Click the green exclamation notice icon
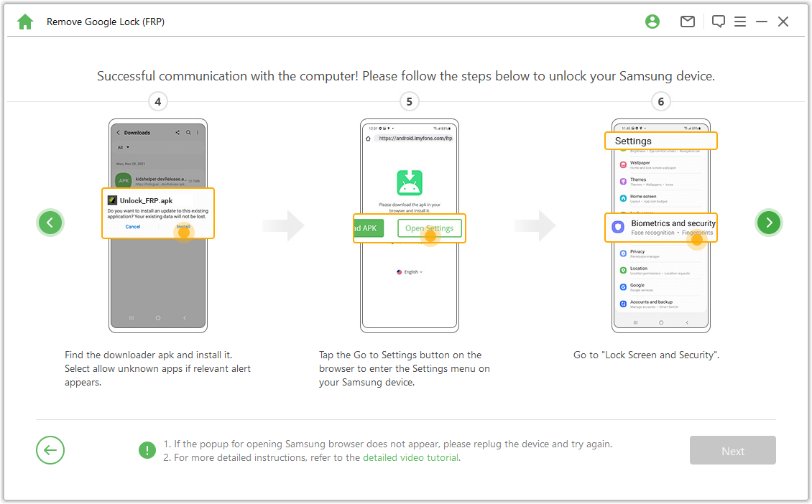Screen dimensions: 812x504 (147, 450)
